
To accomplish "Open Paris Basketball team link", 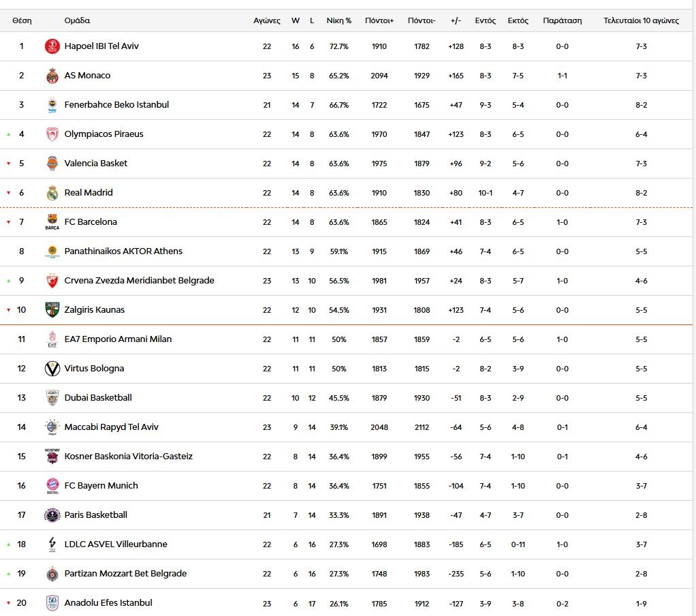I will (x=96, y=515).
